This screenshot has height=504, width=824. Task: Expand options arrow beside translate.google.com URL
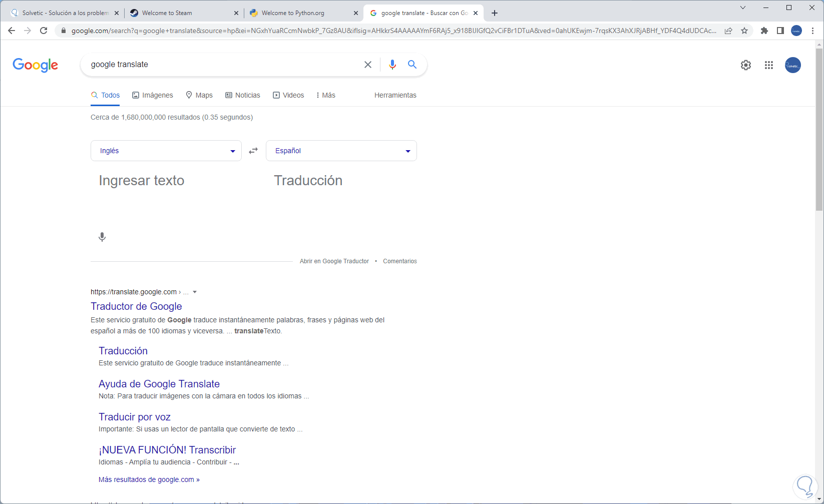[195, 292]
